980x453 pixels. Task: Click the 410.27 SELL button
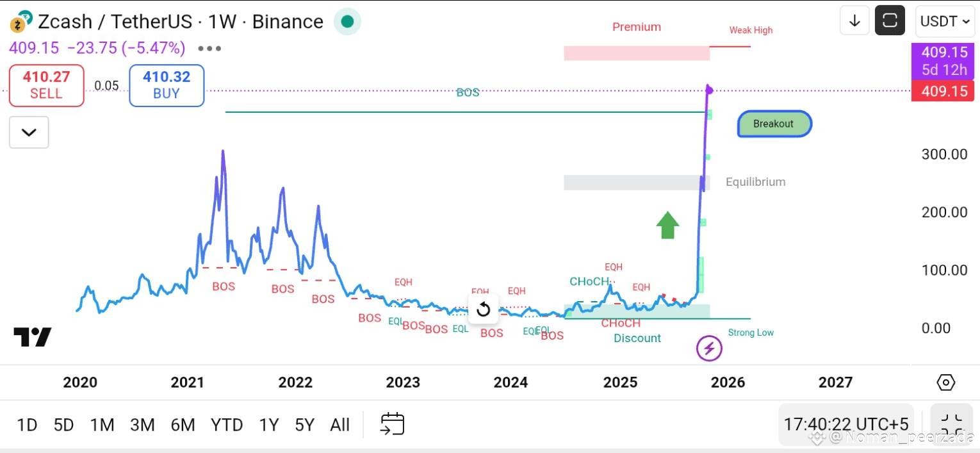click(x=46, y=85)
